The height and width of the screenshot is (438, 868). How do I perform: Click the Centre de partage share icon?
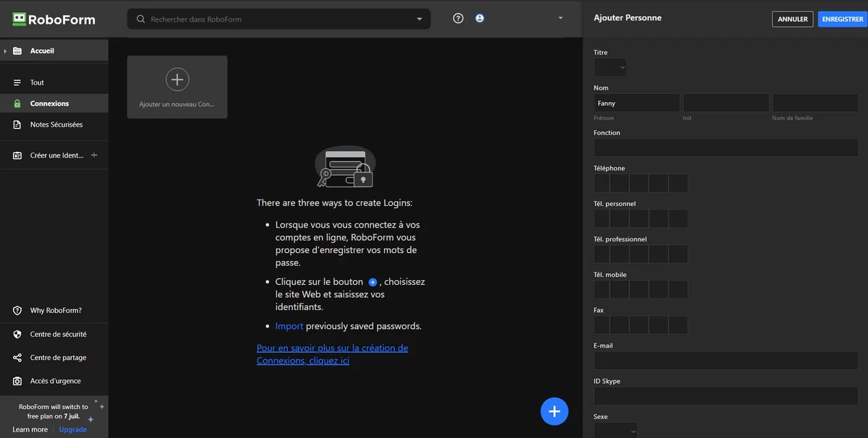[17, 358]
